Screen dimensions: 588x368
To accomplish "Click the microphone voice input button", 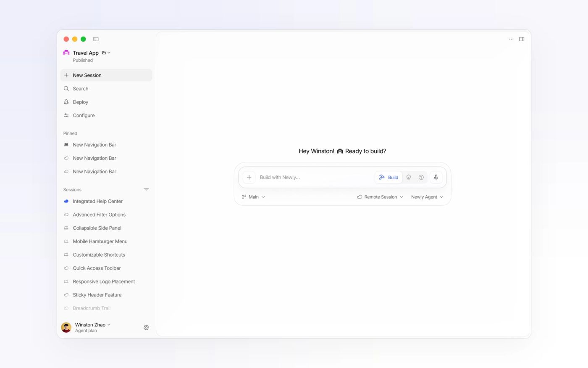I will click(x=436, y=177).
